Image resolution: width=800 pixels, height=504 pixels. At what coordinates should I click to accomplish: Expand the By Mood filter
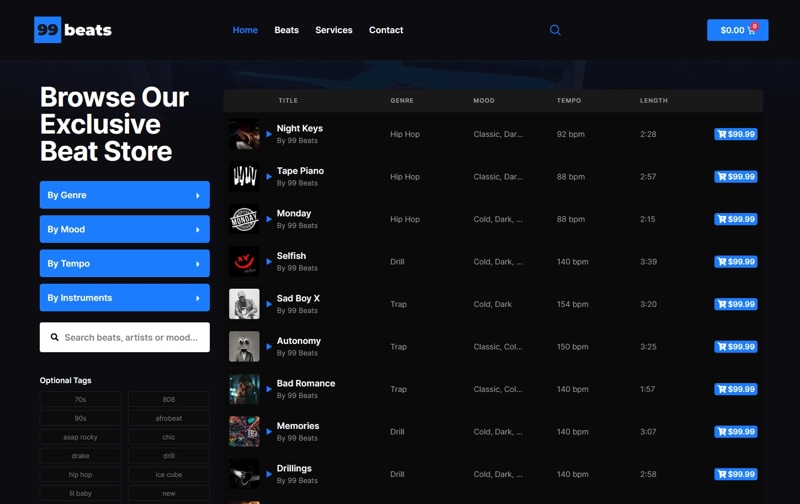click(124, 229)
